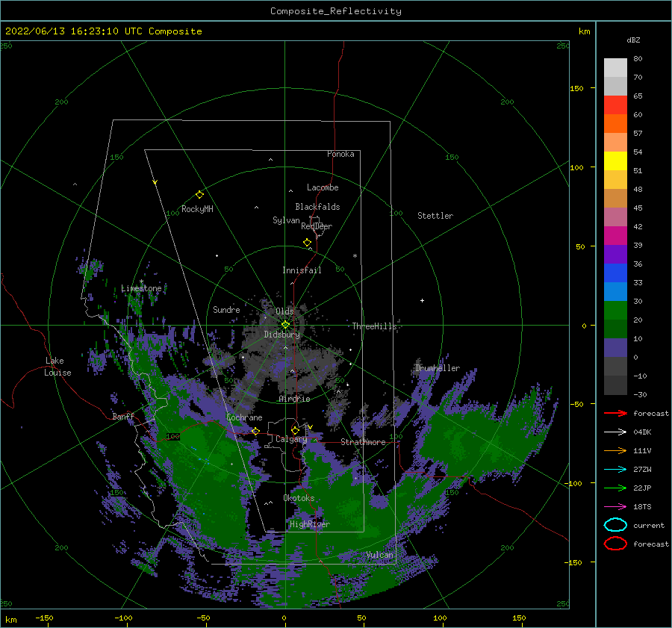Click the 04DK legend label

[x=642, y=432]
